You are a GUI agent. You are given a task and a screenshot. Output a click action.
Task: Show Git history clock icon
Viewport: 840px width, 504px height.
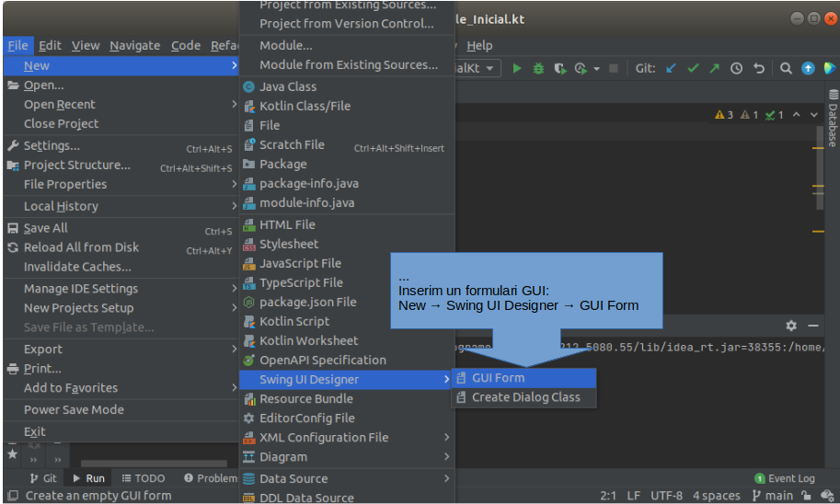coord(737,69)
